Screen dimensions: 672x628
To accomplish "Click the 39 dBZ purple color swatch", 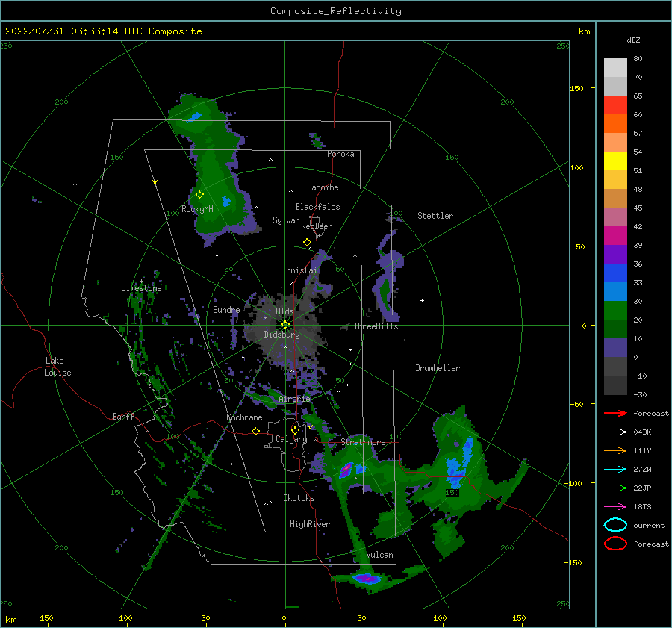I will pos(615,254).
